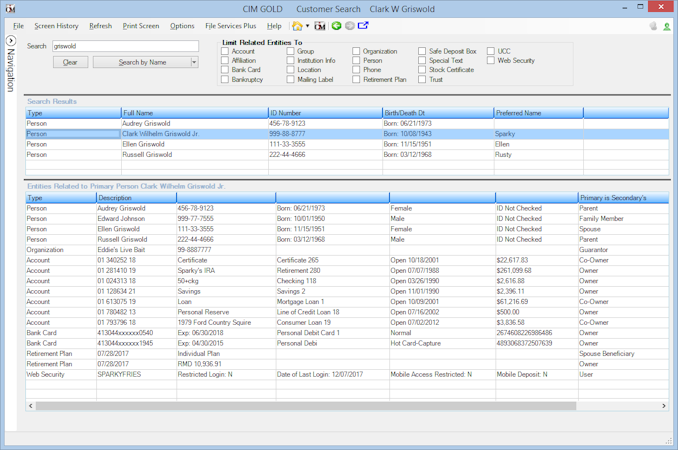Click the green back arrow icon
The width and height of the screenshot is (678, 450).
pyautogui.click(x=336, y=26)
